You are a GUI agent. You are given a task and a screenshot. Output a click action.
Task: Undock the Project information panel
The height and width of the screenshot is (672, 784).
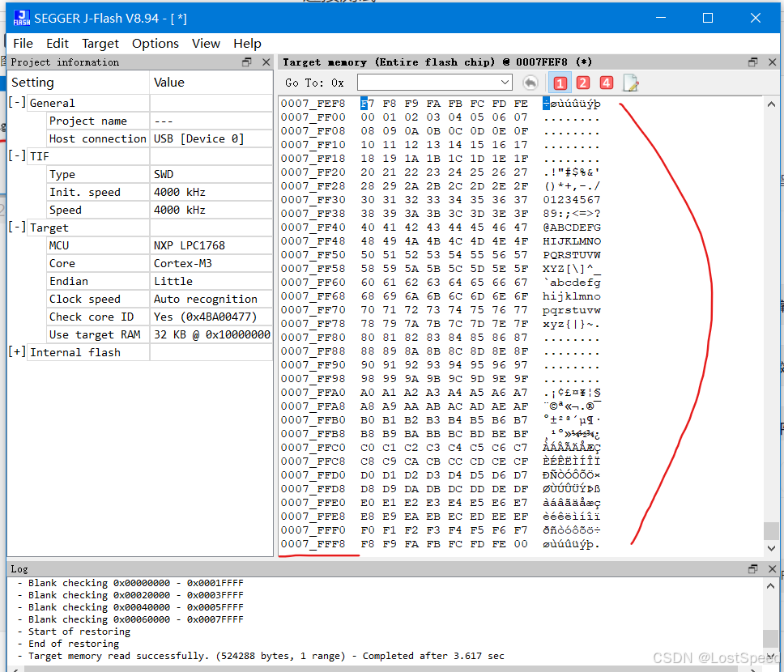tap(246, 62)
